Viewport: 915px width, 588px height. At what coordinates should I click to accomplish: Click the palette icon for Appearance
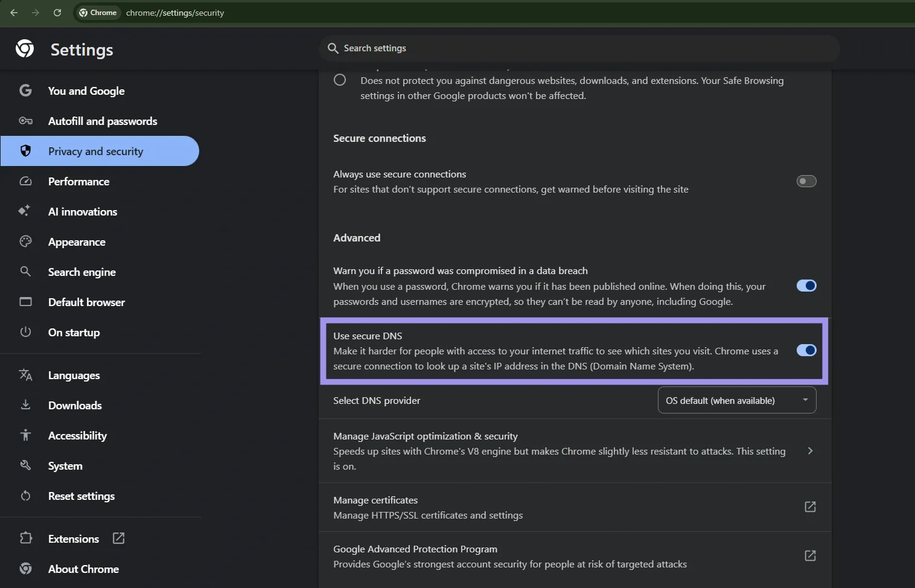(x=25, y=241)
